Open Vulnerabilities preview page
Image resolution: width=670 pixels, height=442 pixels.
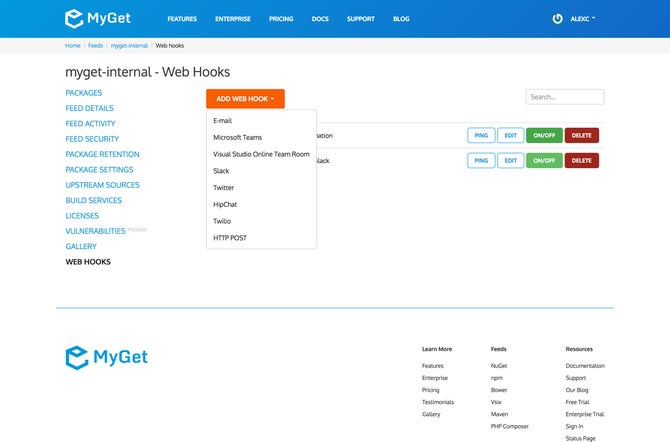pos(95,231)
